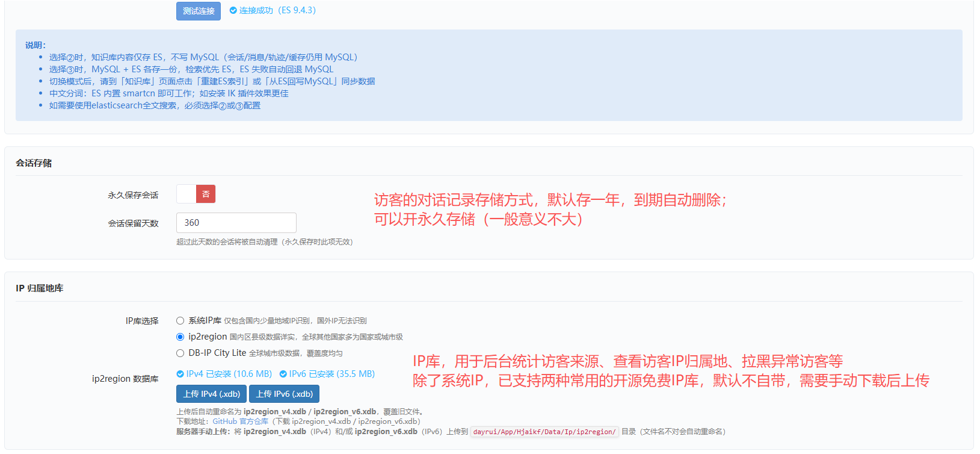
Task: Click the IPv4 已安装 check icon
Action: 180,374
